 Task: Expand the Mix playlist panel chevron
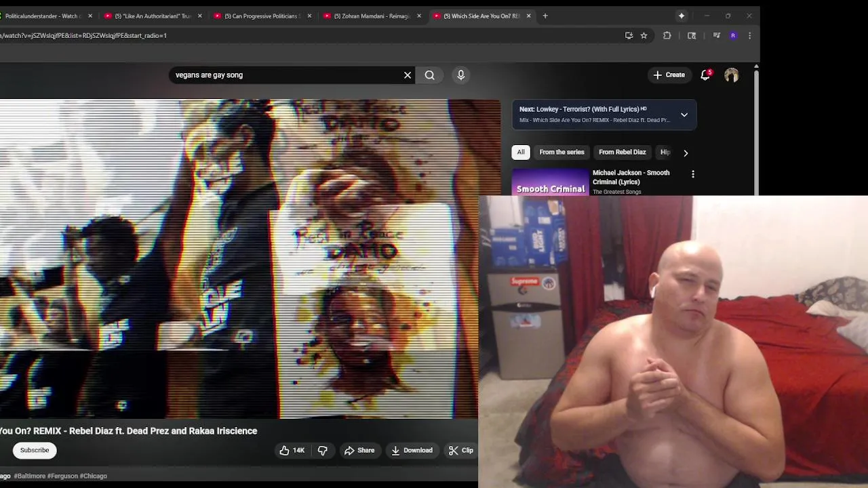[684, 115]
